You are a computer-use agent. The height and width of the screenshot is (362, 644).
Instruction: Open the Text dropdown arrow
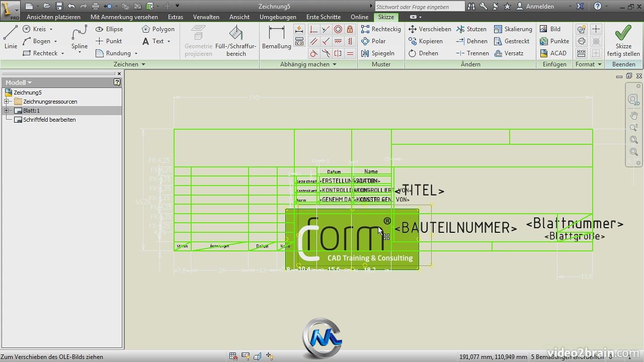169,41
